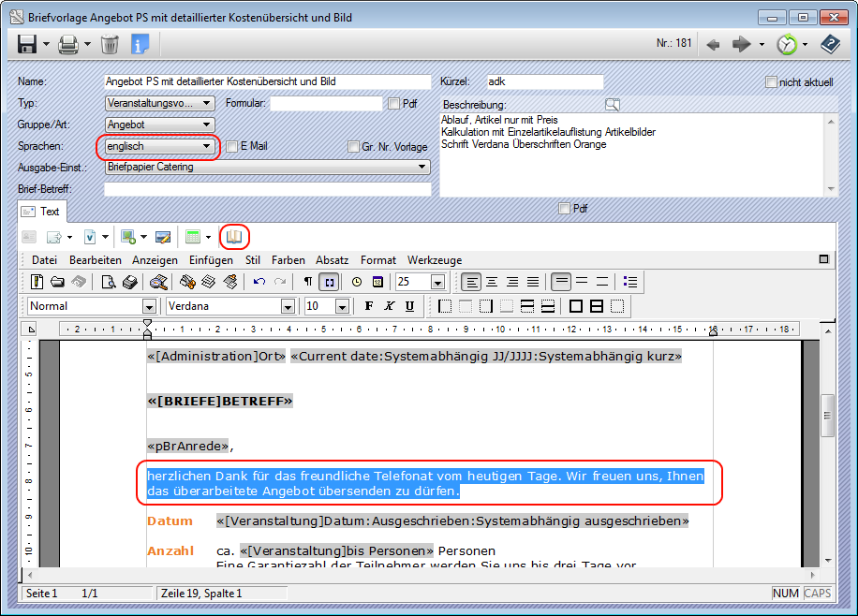
Task: Toggle bold formatting button
Action: [369, 306]
